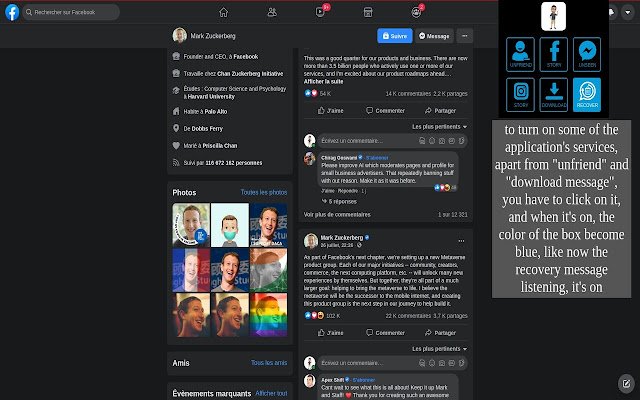The width and height of the screenshot is (640, 400).
Task: Click the Palo Alto link
Action: [216, 111]
